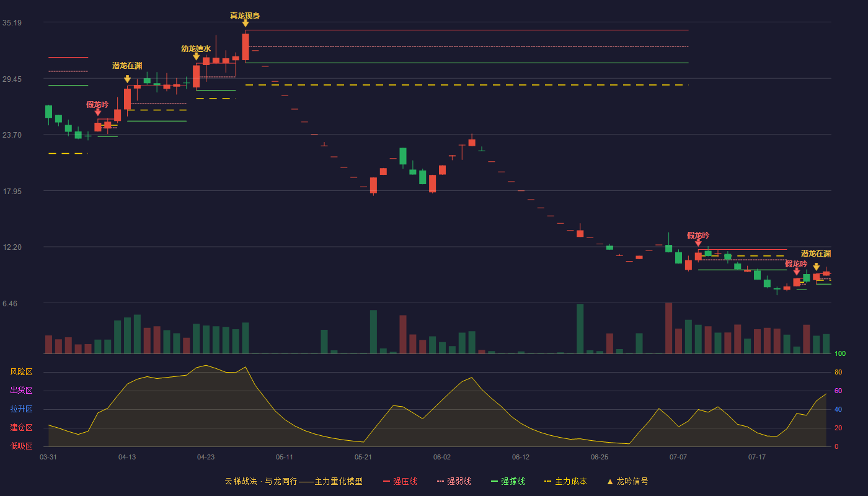Image resolution: width=868 pixels, height=496 pixels.
Task: Toggle the 强压线 legend series
Action: tap(400, 481)
